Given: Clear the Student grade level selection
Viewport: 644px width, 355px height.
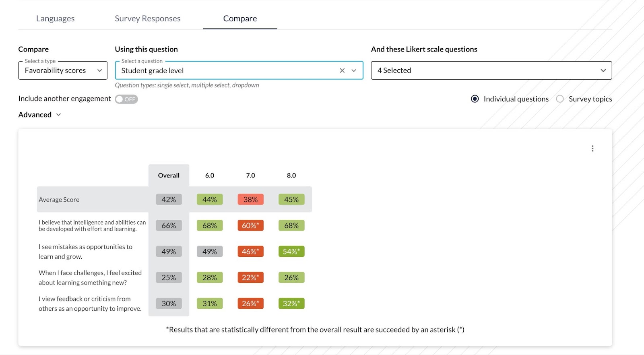Looking at the screenshot, I should (342, 70).
